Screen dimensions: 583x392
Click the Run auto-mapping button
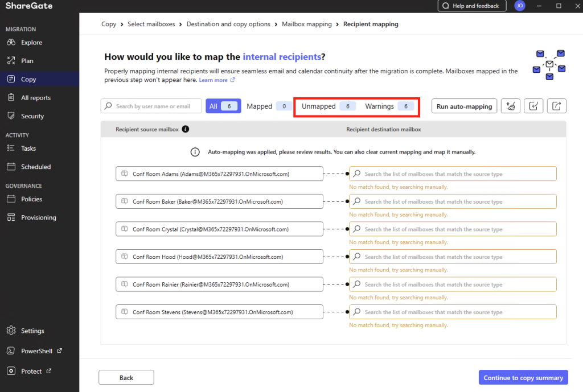(465, 106)
